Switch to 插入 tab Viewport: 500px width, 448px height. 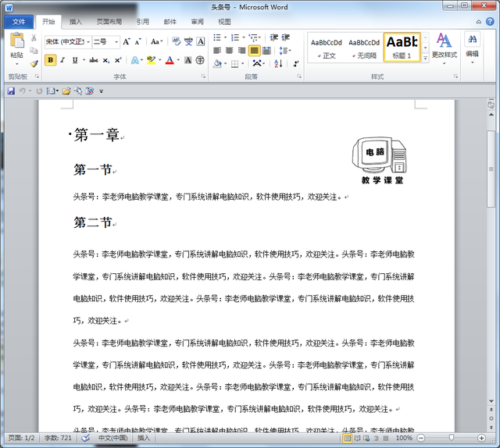(x=76, y=22)
